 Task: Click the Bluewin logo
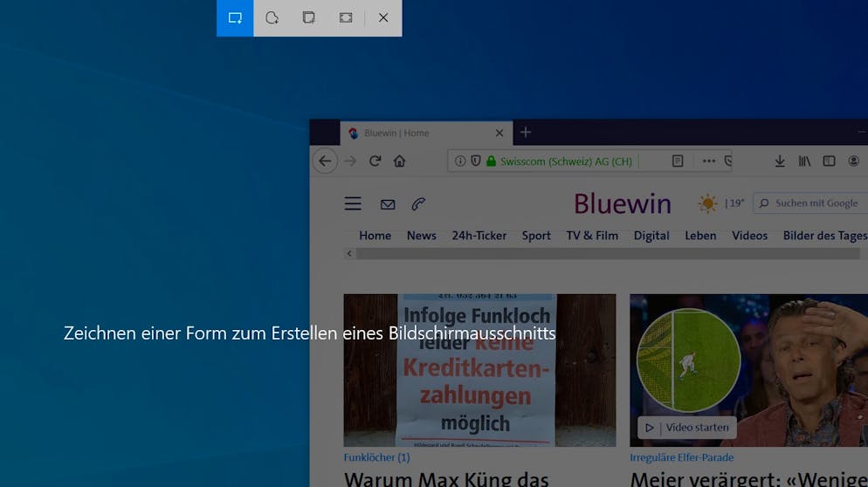[x=623, y=203]
